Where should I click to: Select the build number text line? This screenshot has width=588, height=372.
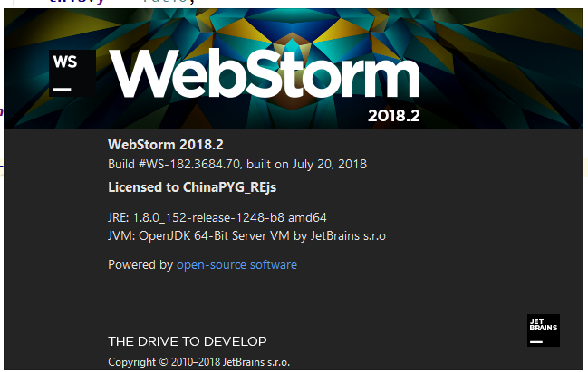(x=237, y=164)
